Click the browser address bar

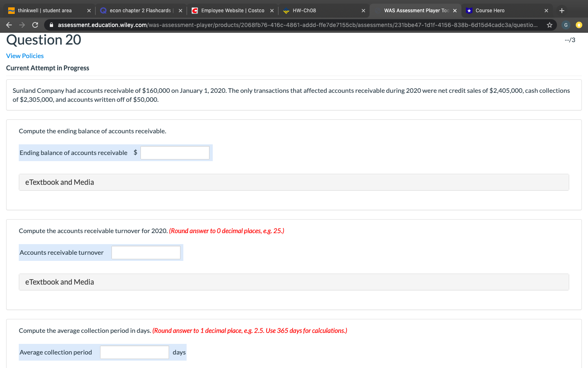pos(286,25)
